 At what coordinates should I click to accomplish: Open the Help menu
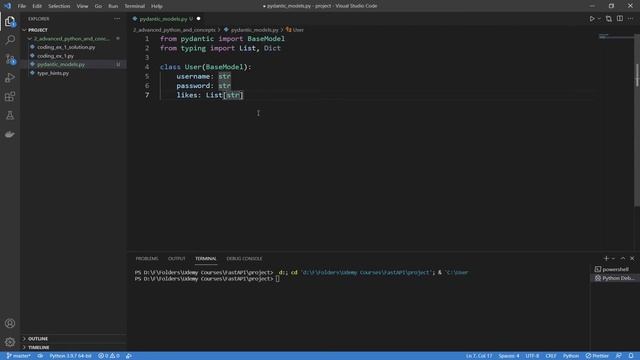[x=157, y=6]
